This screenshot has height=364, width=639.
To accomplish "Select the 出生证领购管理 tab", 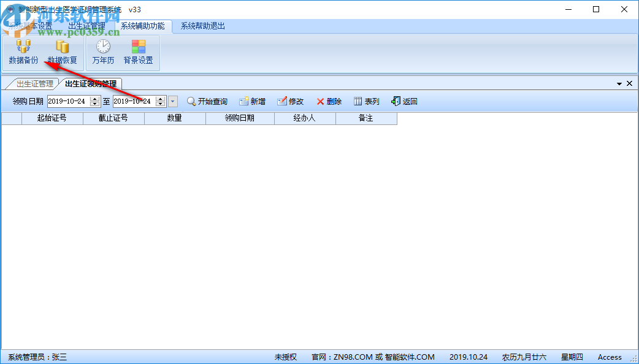I will tap(90, 83).
